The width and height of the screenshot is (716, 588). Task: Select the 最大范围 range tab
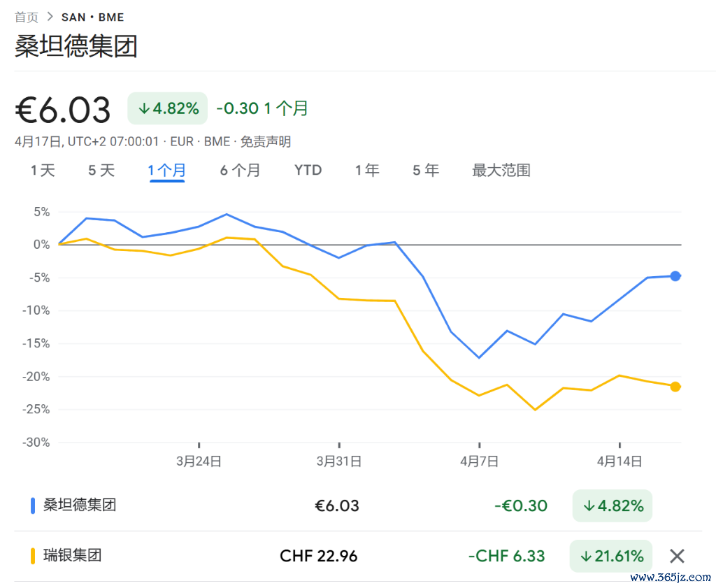pyautogui.click(x=501, y=171)
